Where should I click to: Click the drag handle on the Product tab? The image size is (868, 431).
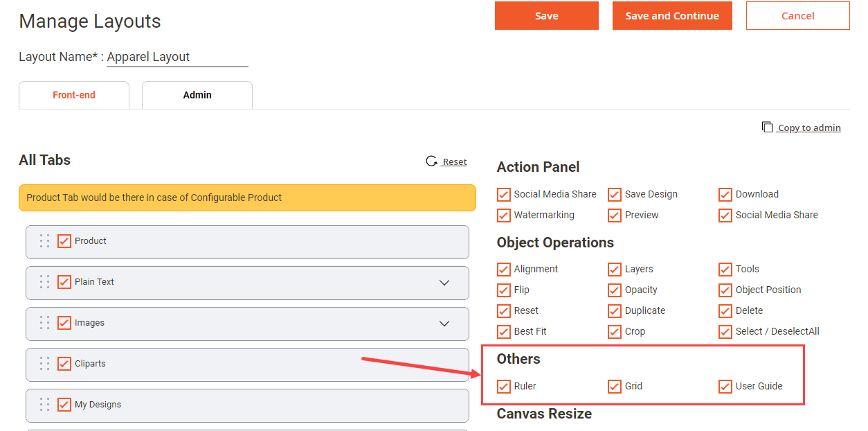(x=44, y=241)
